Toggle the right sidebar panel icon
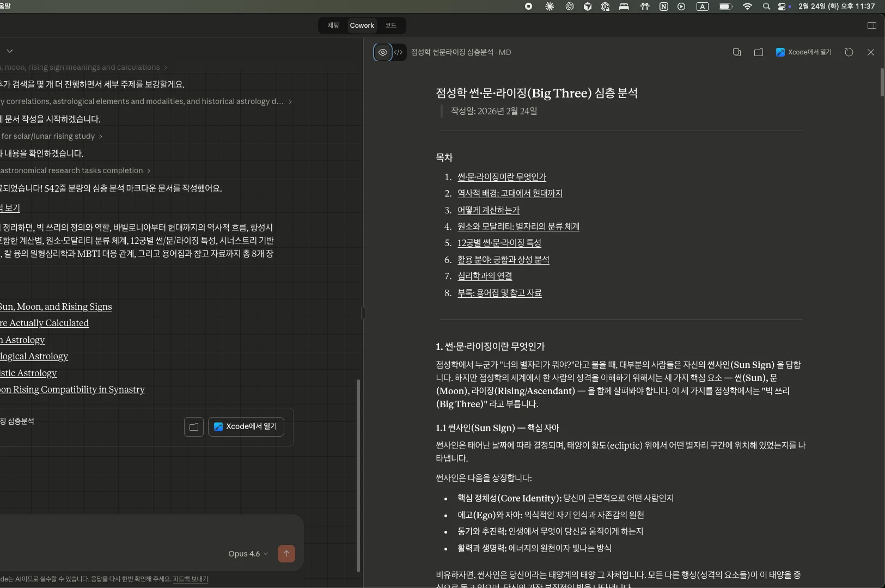 click(871, 26)
